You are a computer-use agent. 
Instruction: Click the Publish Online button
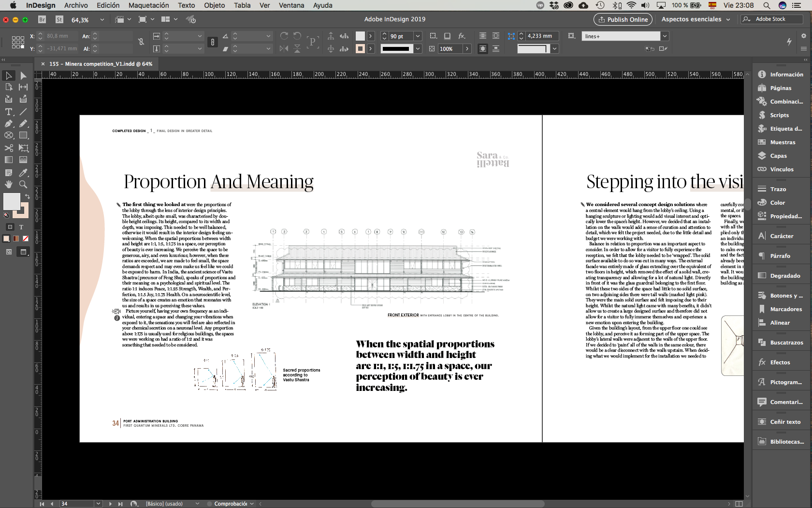[623, 19]
